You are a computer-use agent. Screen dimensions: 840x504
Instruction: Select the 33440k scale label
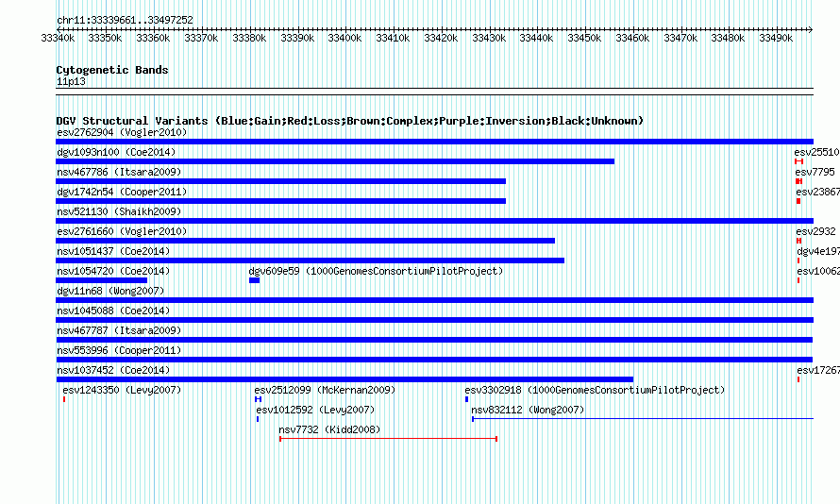coord(536,38)
